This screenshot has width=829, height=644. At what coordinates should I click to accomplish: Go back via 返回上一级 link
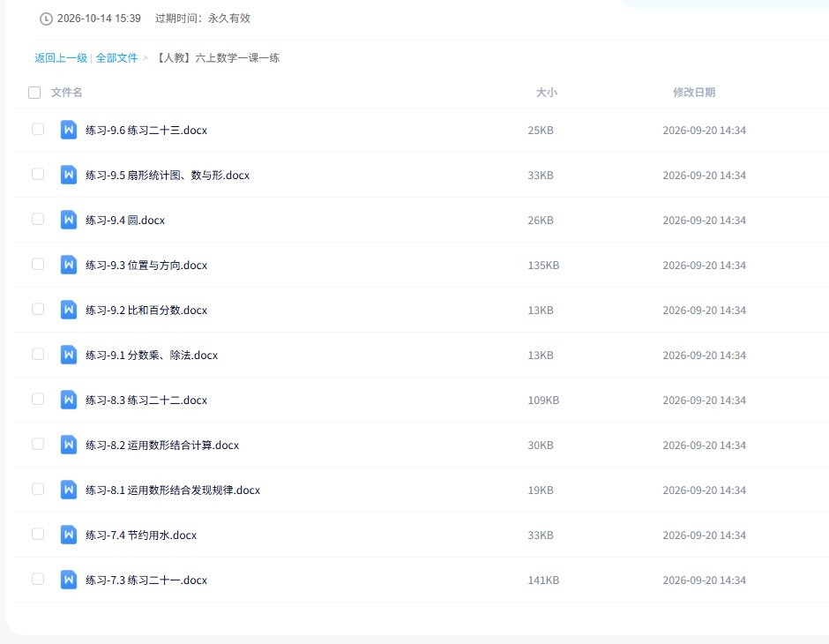click(61, 57)
